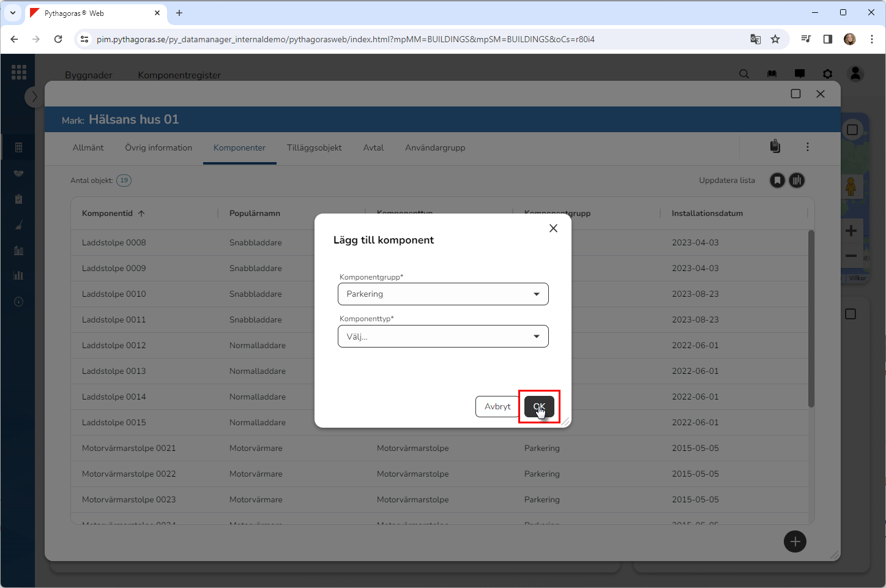
Task: Click the round plus add-component button
Action: (795, 541)
